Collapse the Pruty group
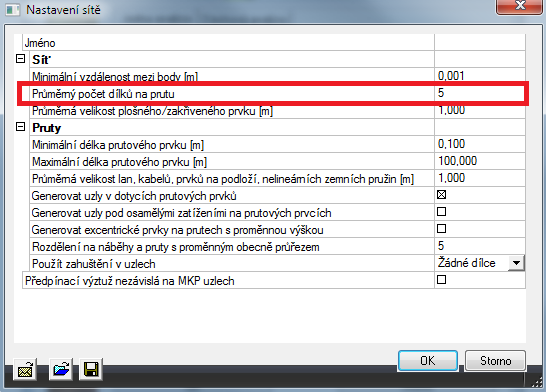Image resolution: width=546 pixels, height=392 pixels. pos(21,127)
